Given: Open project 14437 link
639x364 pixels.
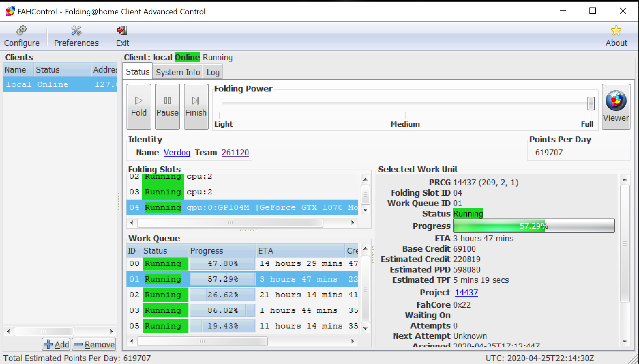Looking at the screenshot, I should point(466,292).
